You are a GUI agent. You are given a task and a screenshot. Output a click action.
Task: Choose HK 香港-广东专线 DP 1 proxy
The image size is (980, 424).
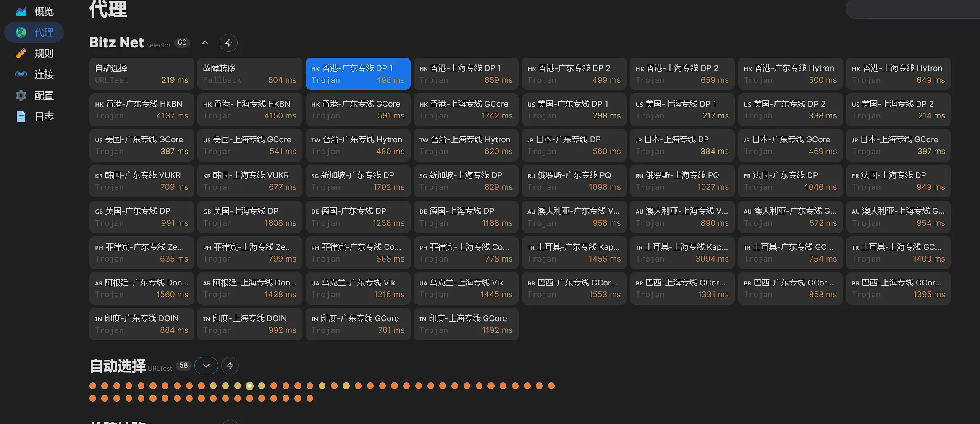358,74
